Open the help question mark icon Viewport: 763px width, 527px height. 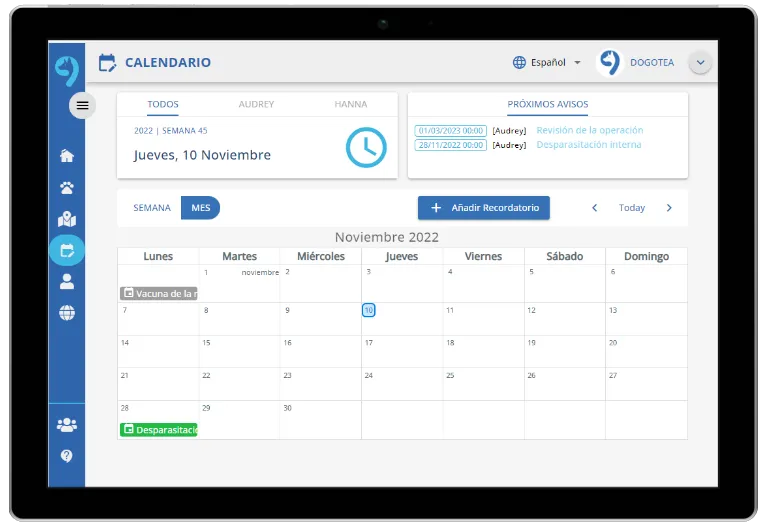click(x=67, y=456)
